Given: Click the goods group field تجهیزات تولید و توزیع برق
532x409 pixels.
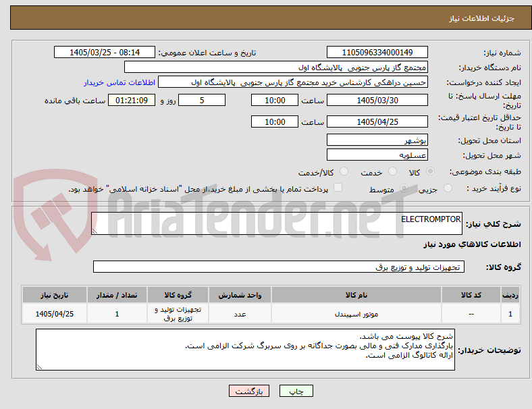Looking at the screenshot, I should click(x=279, y=267).
